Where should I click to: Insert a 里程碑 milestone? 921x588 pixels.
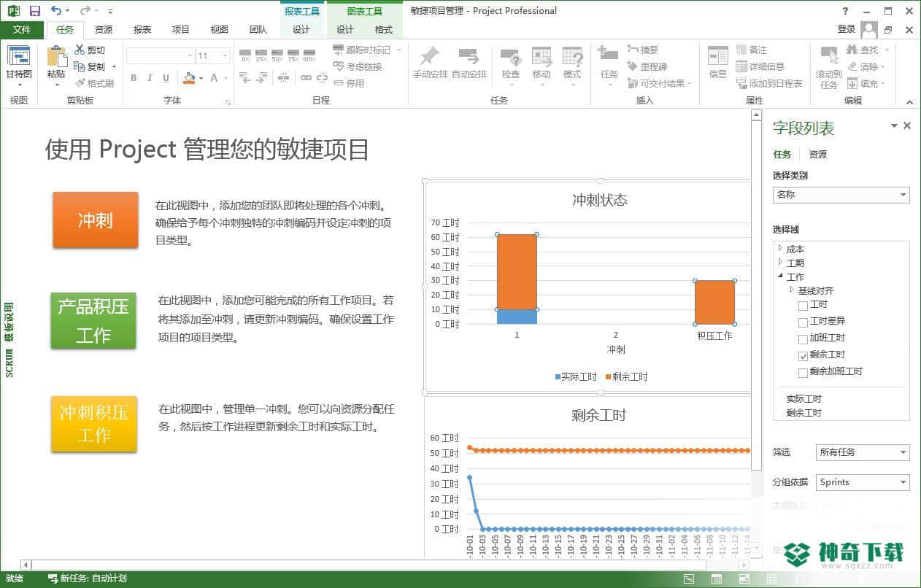point(647,66)
